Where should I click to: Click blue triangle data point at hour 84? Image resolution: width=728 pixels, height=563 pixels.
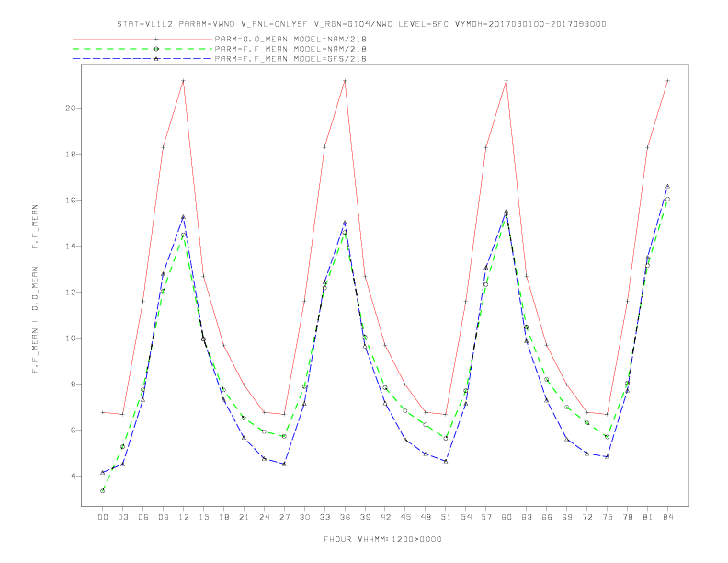coord(667,186)
